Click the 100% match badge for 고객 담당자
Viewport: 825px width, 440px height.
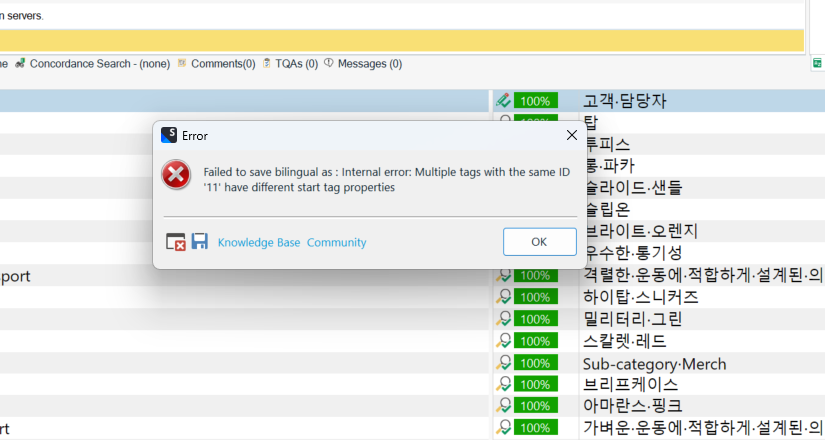click(536, 101)
